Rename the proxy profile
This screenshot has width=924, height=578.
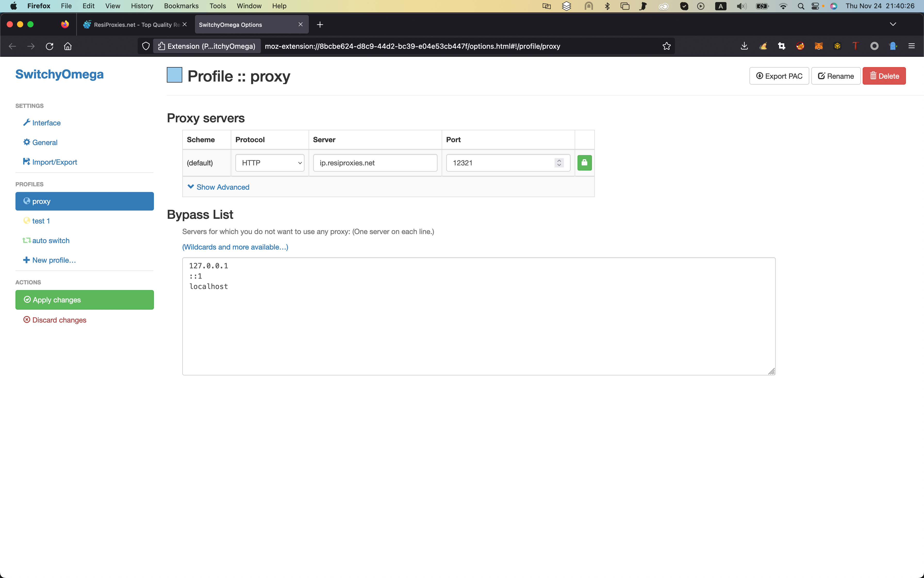(835, 76)
